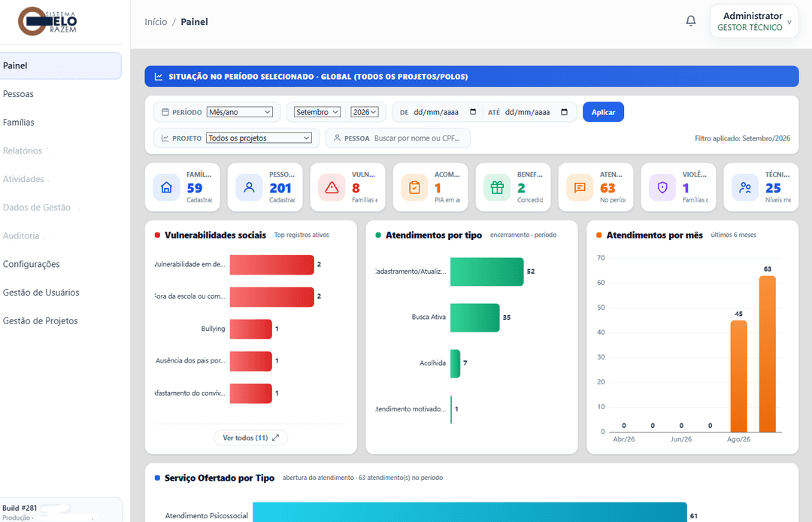
Task: Click the Bullying red bar
Action: tap(251, 329)
